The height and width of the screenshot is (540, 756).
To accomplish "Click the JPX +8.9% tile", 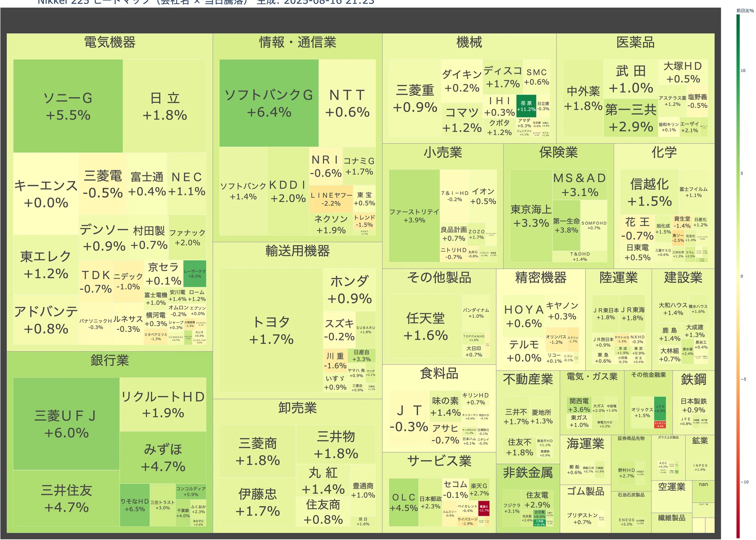I will click(x=660, y=408).
